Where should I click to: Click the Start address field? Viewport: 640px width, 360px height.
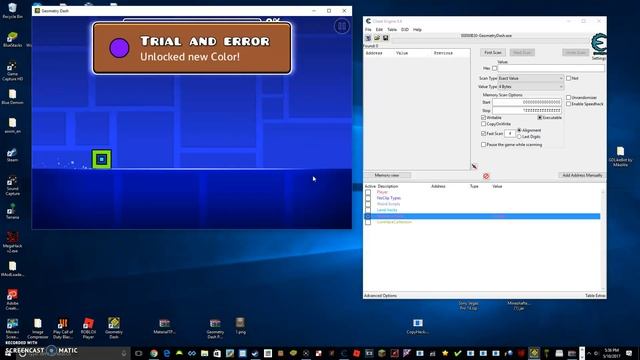click(x=527, y=102)
